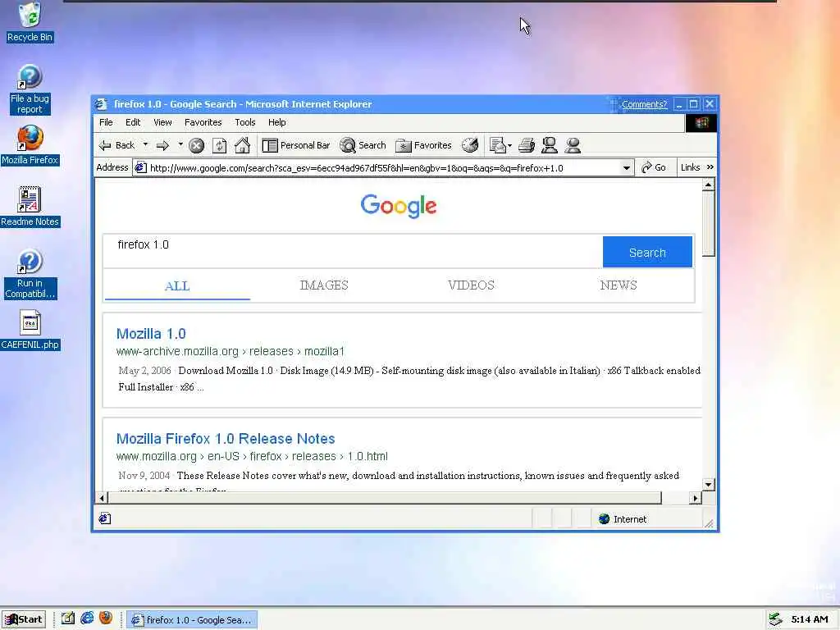This screenshot has width=840, height=630.
Task: Select the ALL results tab
Action: click(177, 285)
